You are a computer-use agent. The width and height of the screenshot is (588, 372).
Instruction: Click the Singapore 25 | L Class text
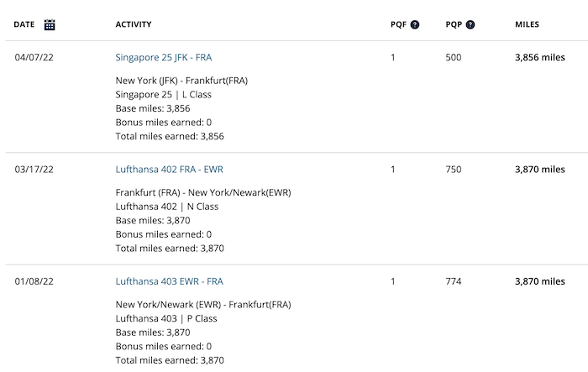[163, 95]
